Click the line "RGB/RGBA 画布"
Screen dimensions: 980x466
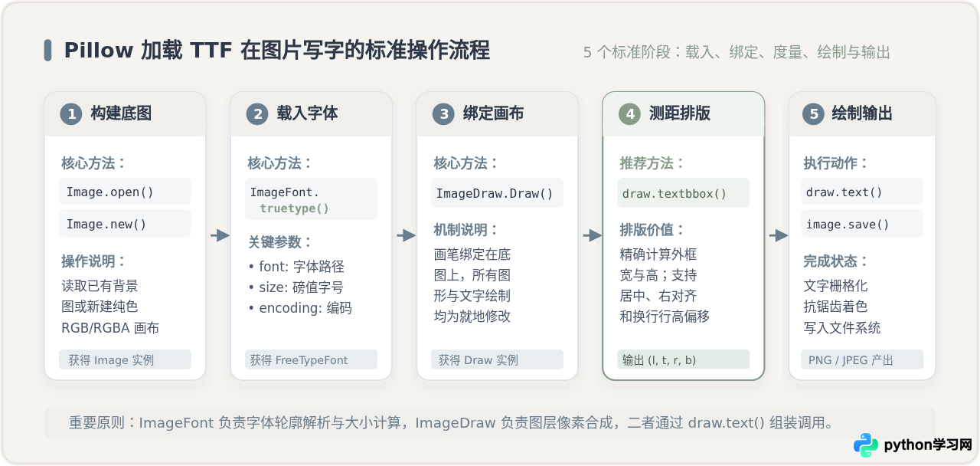tap(110, 328)
